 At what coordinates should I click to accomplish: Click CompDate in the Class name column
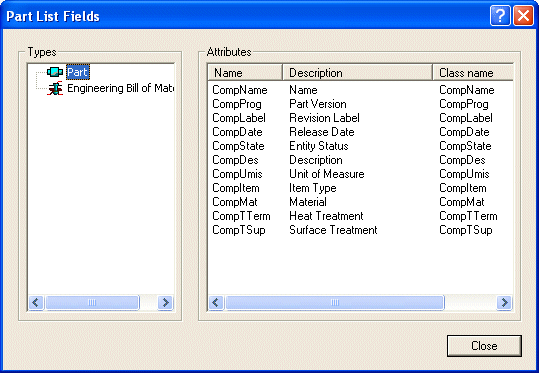[x=464, y=132]
